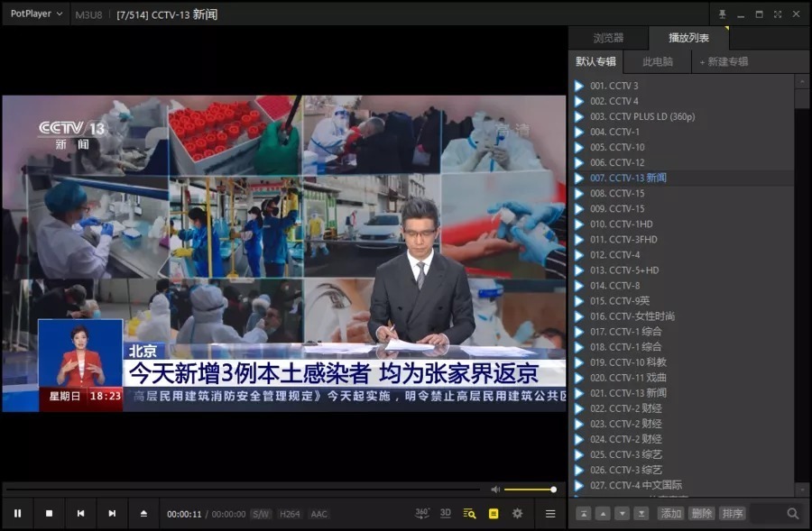Adjust the yellow volume slider
This screenshot has width=812, height=531.
[530, 489]
